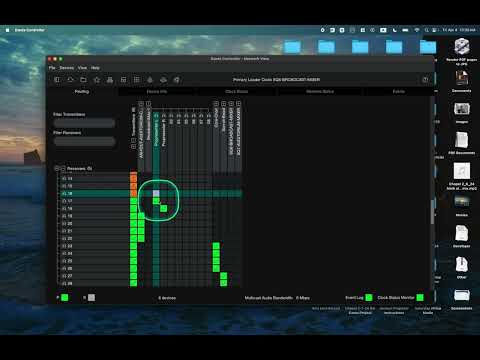Click the folder toolbar icon

tap(84, 80)
